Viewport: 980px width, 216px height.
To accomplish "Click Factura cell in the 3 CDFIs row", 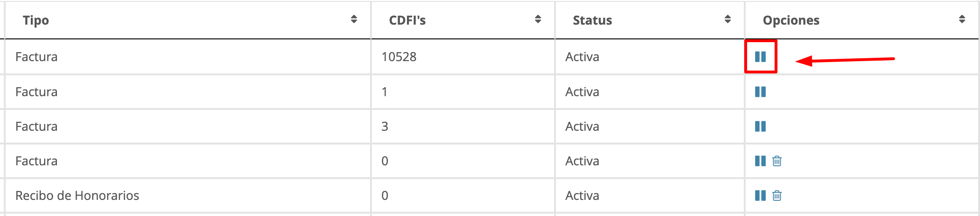I will pos(37,126).
